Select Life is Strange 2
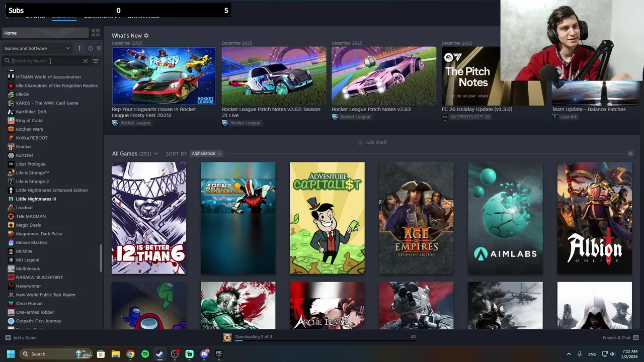 pos(32,182)
